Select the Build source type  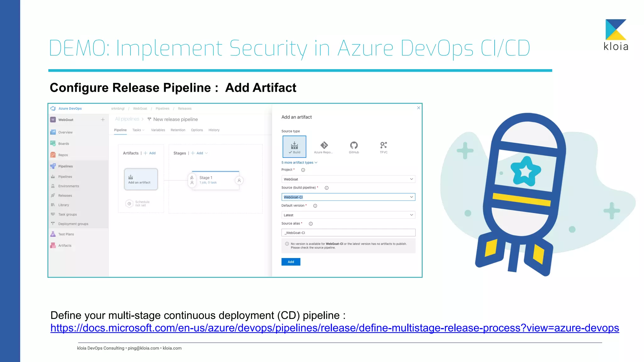coord(294,147)
